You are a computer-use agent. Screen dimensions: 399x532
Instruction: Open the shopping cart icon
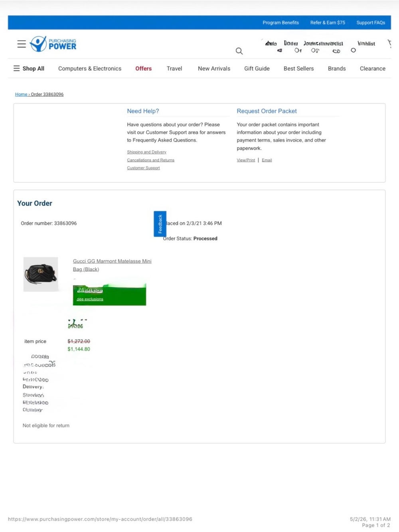[x=389, y=44]
